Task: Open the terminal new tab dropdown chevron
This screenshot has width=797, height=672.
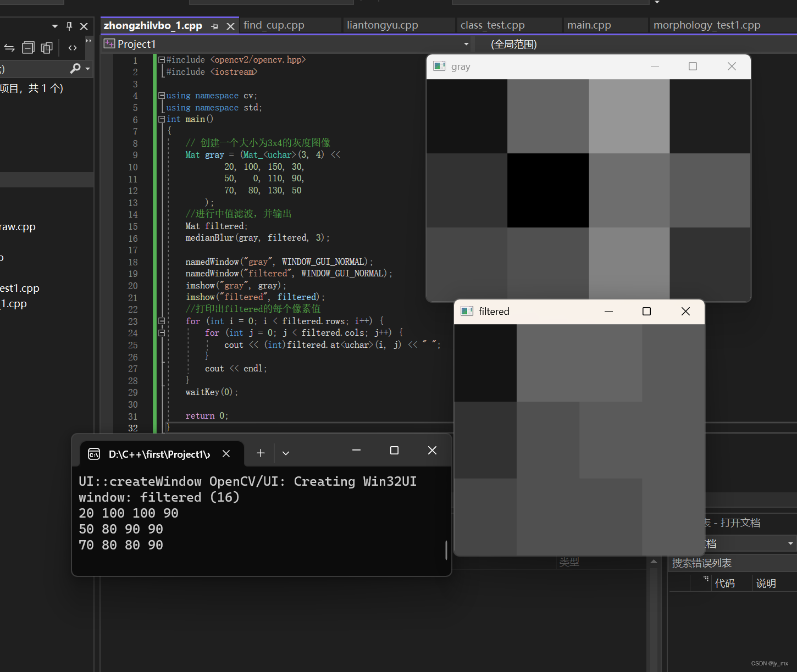Action: point(285,453)
